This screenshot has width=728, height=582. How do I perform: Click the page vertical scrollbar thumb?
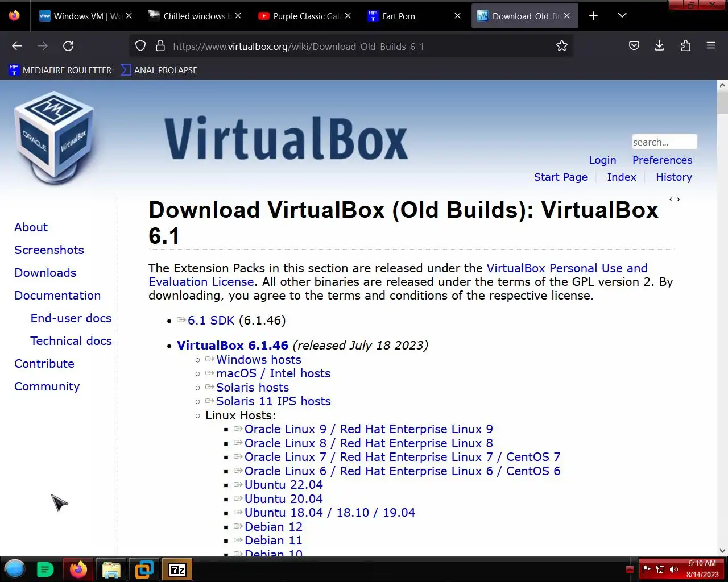(x=722, y=102)
